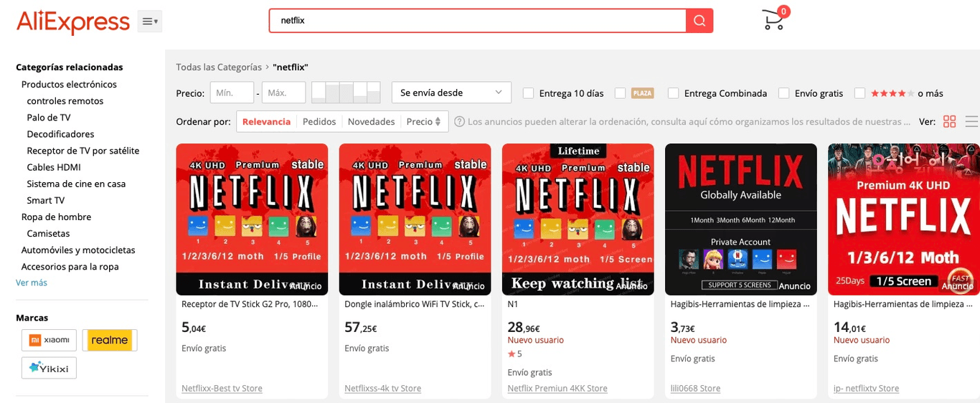Open Receptor de TV Stick G2 Pro thumbnail
The height and width of the screenshot is (403, 980).
pos(252,219)
